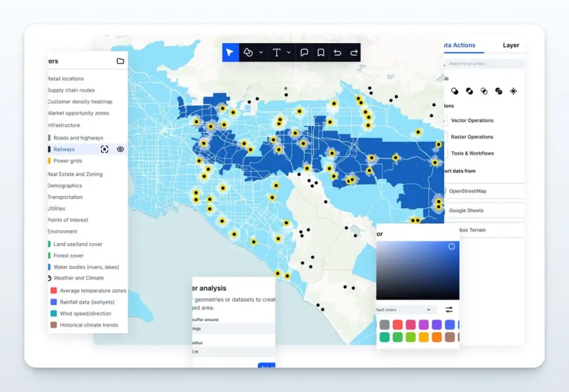Open the default colors palette dropdown
The height and width of the screenshot is (392, 569).
[x=405, y=310]
